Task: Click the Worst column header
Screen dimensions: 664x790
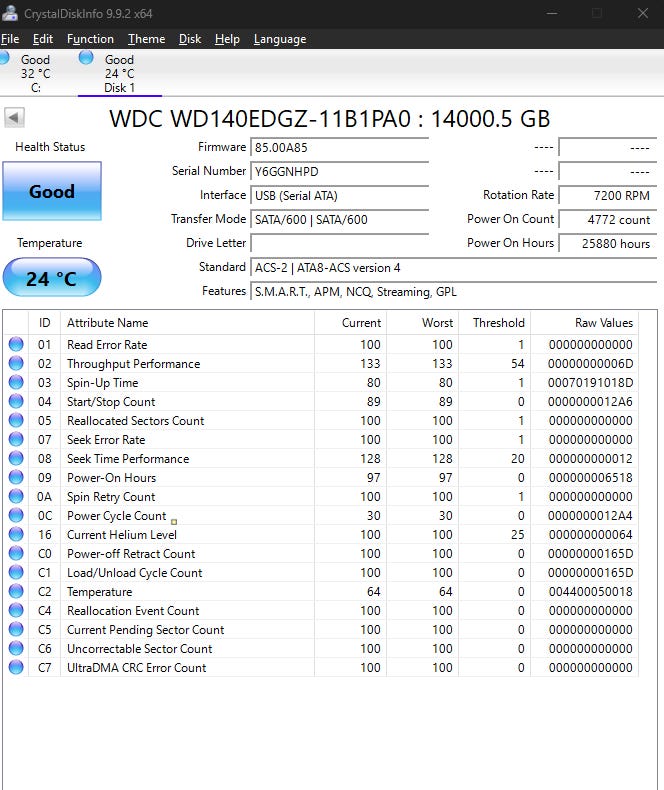Action: tap(422, 322)
